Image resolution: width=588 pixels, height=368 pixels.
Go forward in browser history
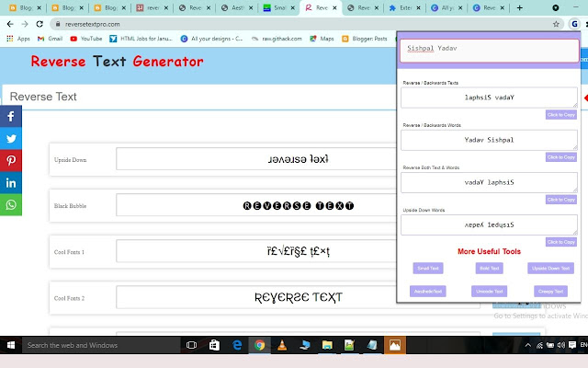pos(25,24)
